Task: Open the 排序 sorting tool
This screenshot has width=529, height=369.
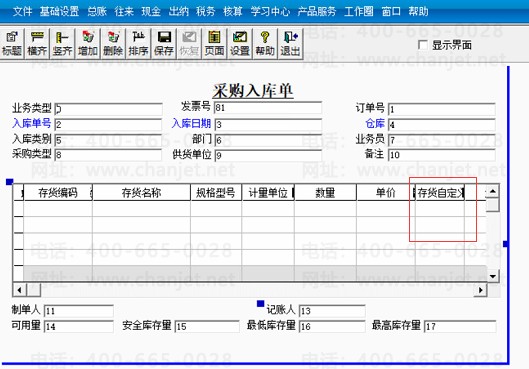Action: coord(138,44)
